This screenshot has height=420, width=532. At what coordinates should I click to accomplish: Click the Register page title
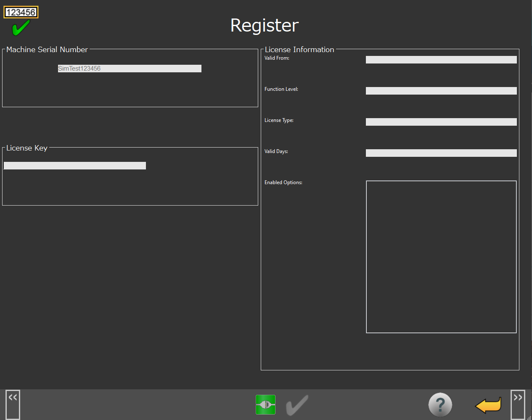pyautogui.click(x=264, y=25)
